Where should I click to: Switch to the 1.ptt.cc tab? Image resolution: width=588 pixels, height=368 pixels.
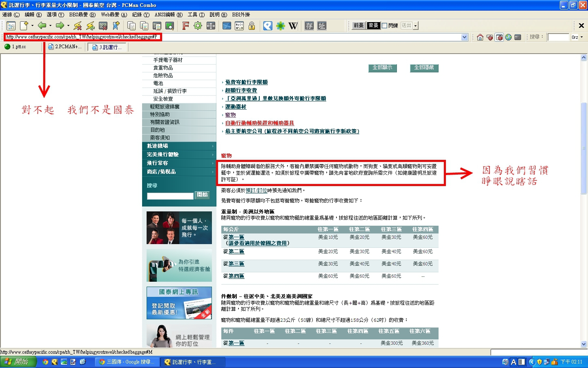pos(22,47)
